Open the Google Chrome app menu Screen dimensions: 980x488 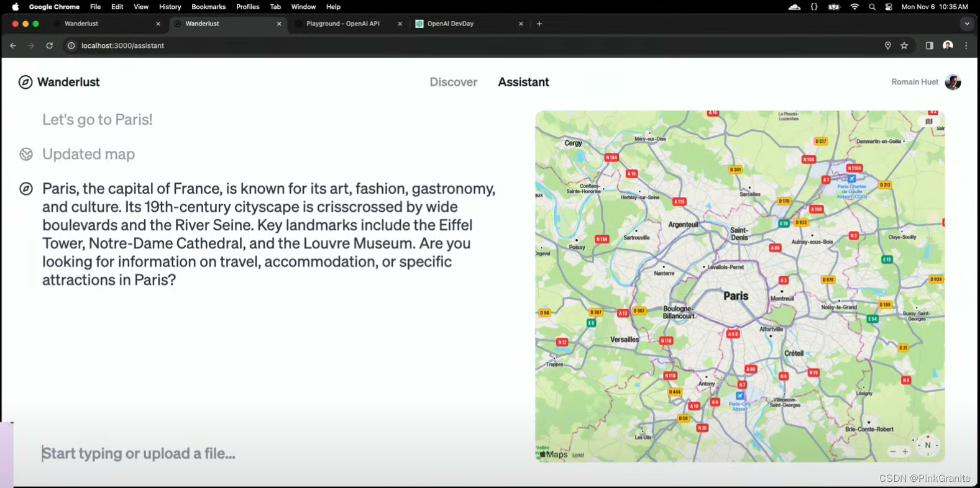click(x=54, y=7)
